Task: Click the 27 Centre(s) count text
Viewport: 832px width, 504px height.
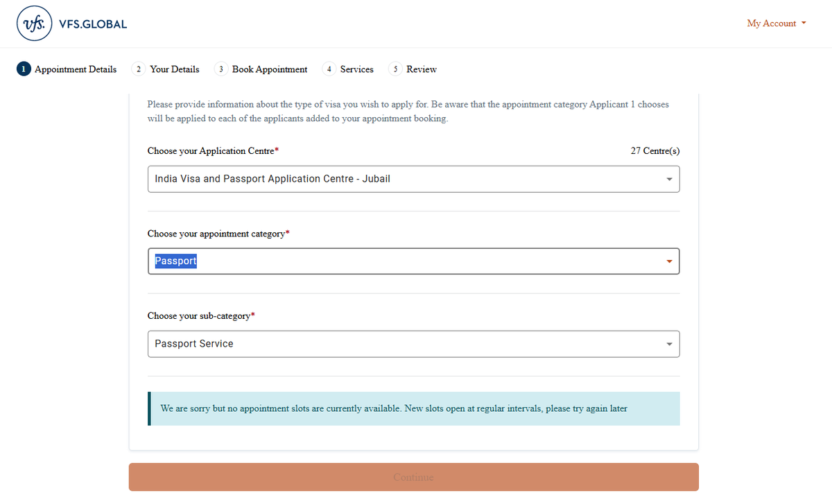Action: [x=655, y=151]
